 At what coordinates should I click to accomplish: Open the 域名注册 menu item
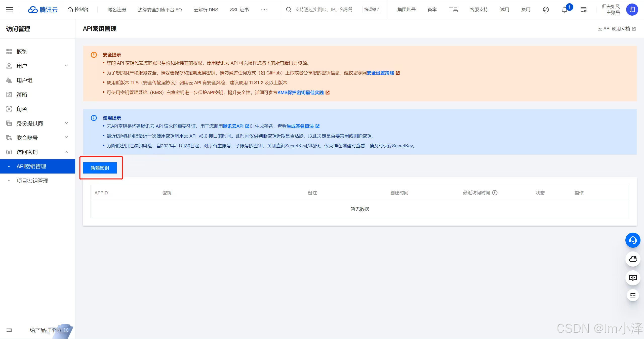[x=116, y=10]
